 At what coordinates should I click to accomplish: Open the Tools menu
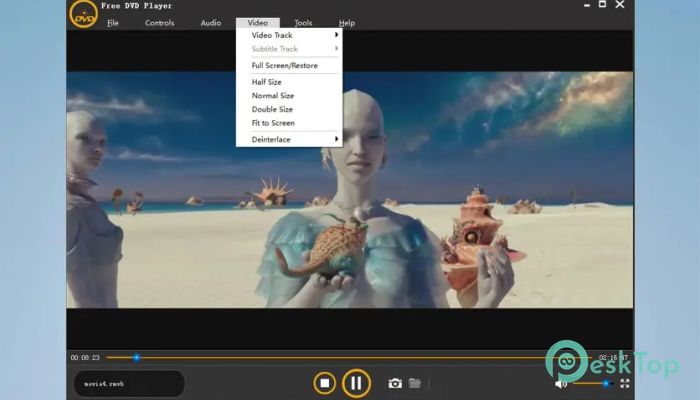point(303,23)
